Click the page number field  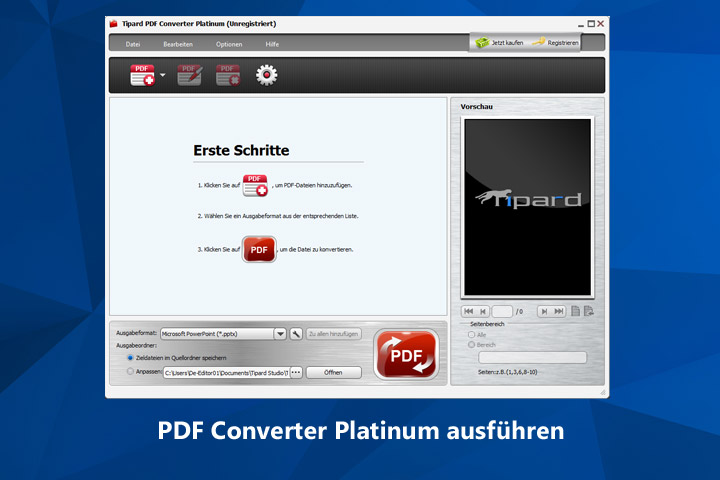pyautogui.click(x=502, y=311)
